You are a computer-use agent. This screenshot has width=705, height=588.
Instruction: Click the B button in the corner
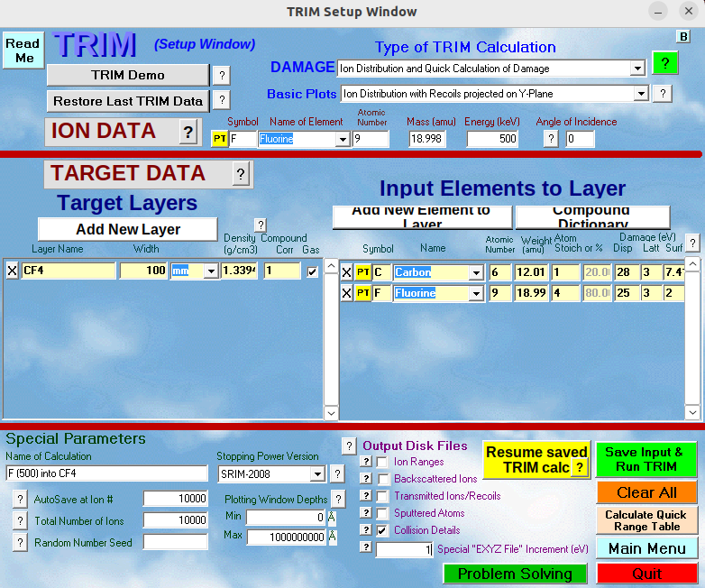683,36
